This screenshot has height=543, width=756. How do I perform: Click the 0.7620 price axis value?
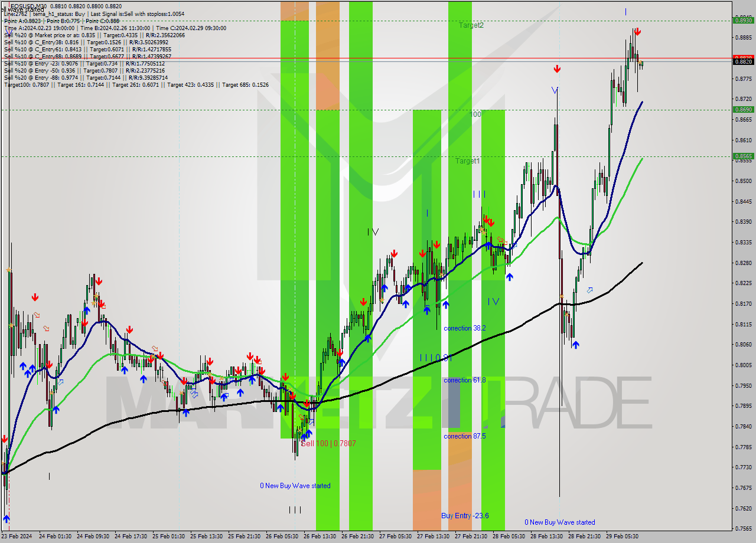pyautogui.click(x=743, y=508)
